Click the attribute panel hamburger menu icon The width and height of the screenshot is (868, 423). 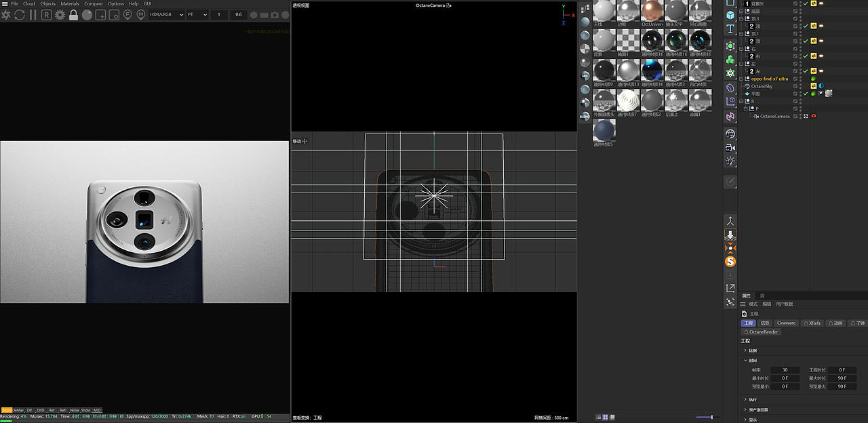[x=743, y=304]
